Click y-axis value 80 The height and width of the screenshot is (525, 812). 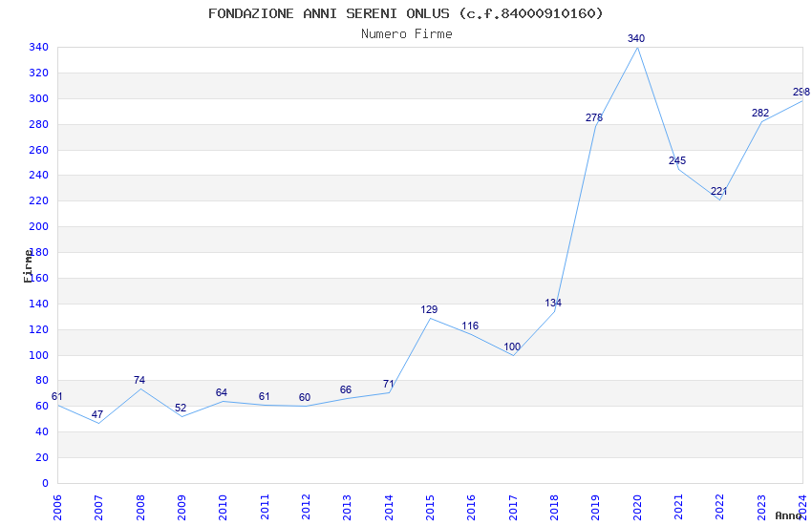(x=42, y=380)
